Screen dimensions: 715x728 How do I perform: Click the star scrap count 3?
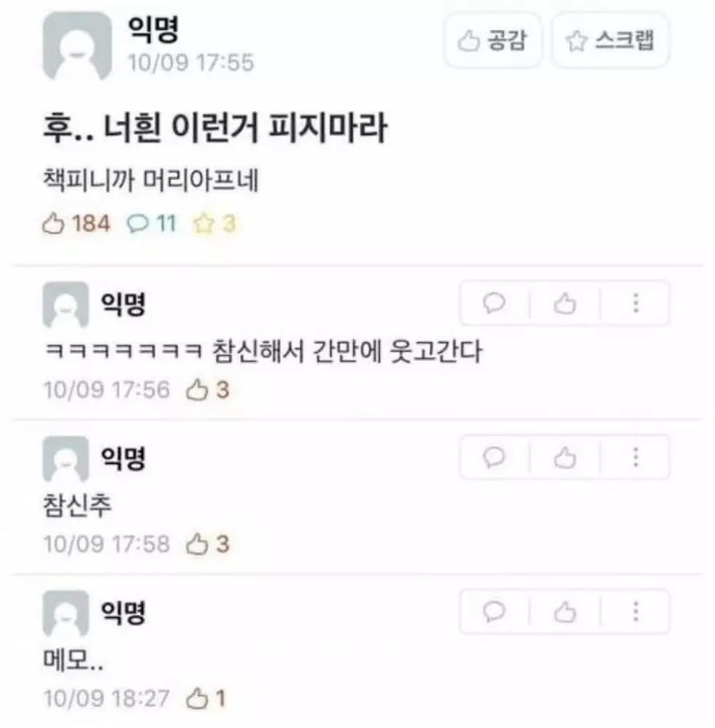[x=215, y=223]
